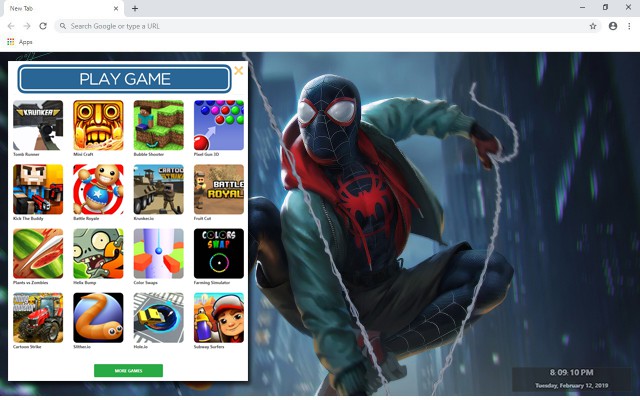Click the green MORE GAMES button
This screenshot has height=400, width=640.
pos(129,371)
